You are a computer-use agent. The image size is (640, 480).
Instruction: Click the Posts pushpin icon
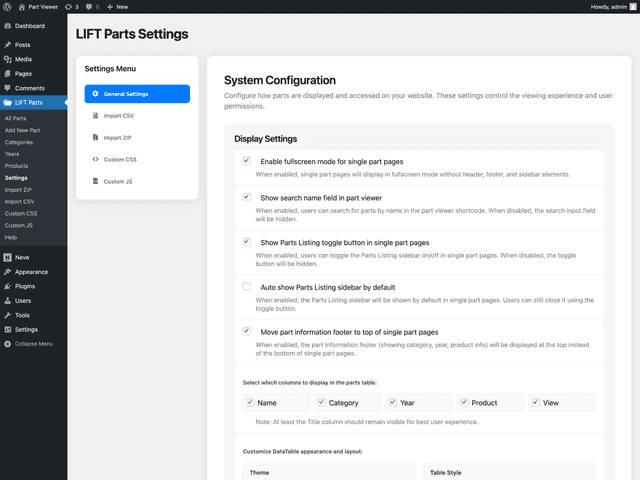pyautogui.click(x=7, y=45)
